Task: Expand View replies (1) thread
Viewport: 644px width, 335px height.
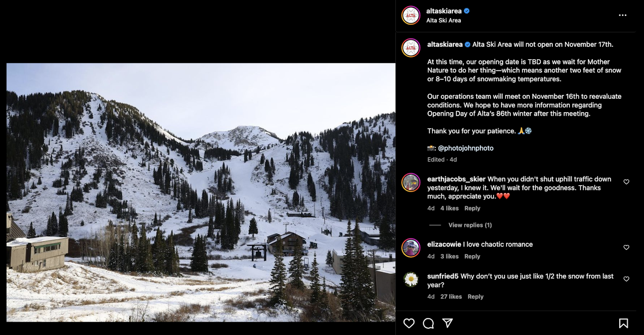Action: [470, 225]
